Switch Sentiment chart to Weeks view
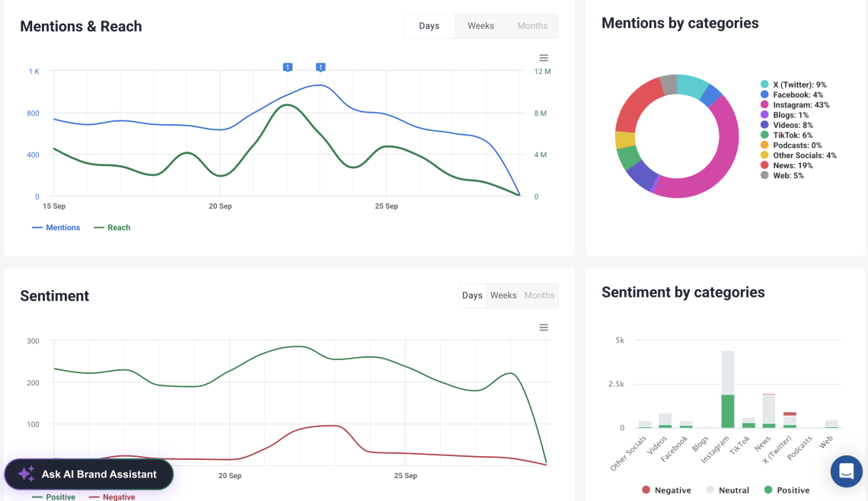This screenshot has width=868, height=501. (503, 295)
